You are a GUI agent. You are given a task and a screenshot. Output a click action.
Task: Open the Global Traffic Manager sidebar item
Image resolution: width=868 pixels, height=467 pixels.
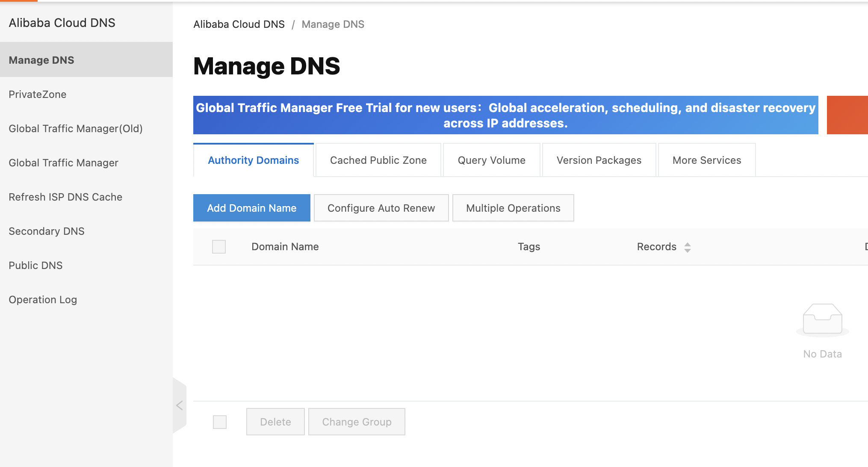(x=86, y=163)
